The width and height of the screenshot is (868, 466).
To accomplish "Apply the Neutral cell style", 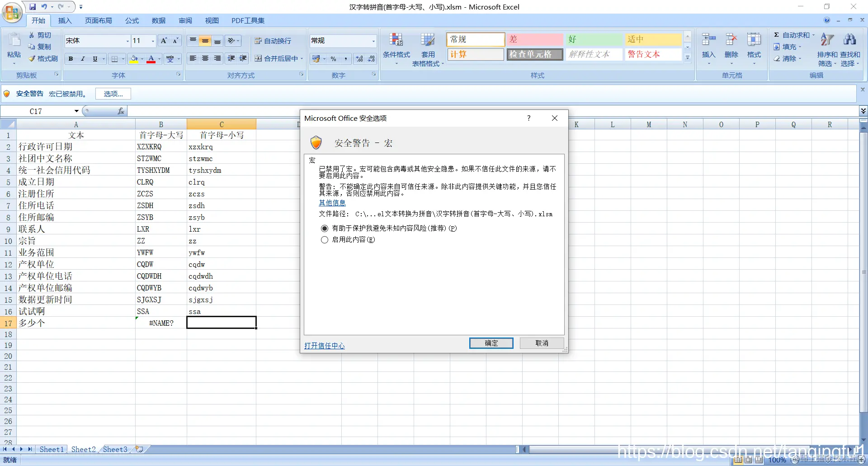I will 653,39.
